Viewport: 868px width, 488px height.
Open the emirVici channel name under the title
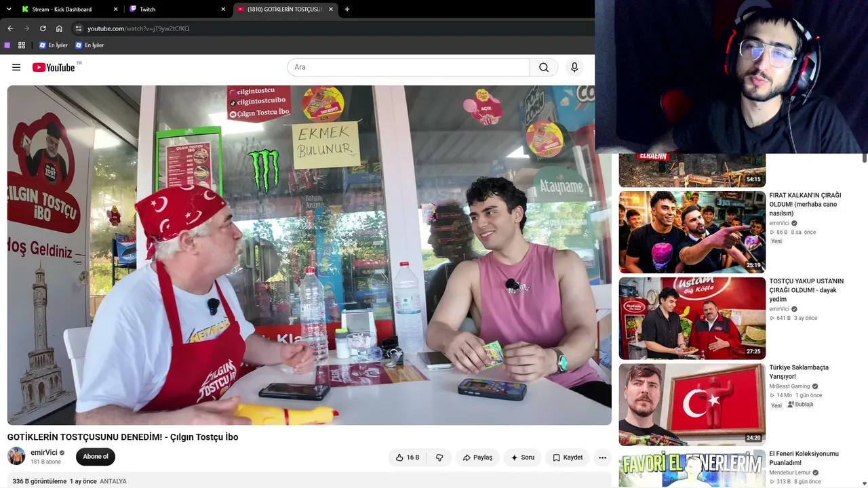pyautogui.click(x=44, y=452)
